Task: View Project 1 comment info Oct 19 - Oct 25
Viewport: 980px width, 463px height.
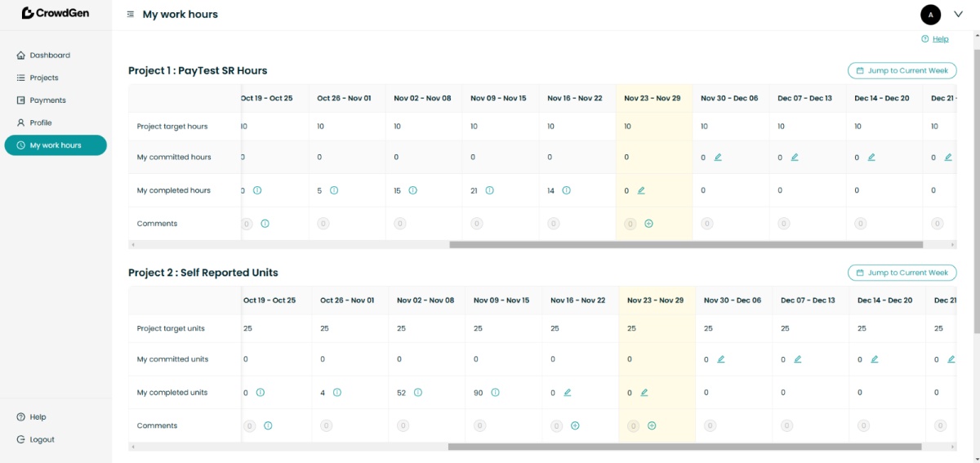Action: coord(265,223)
